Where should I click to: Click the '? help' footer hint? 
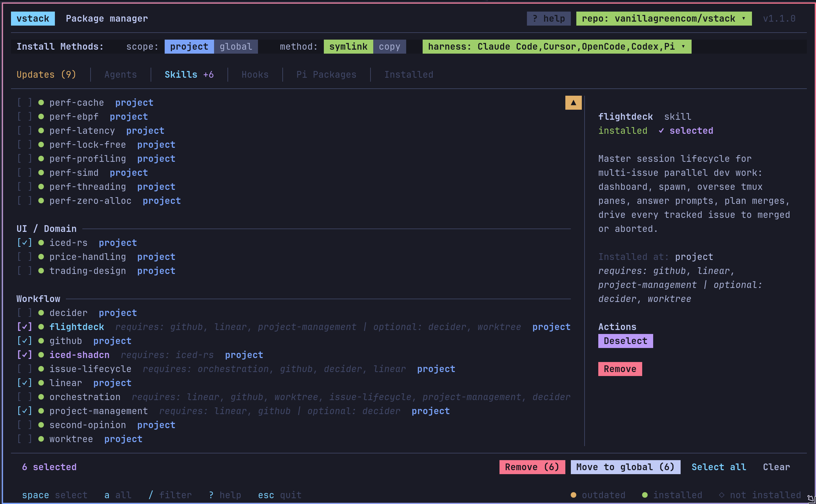(225, 495)
